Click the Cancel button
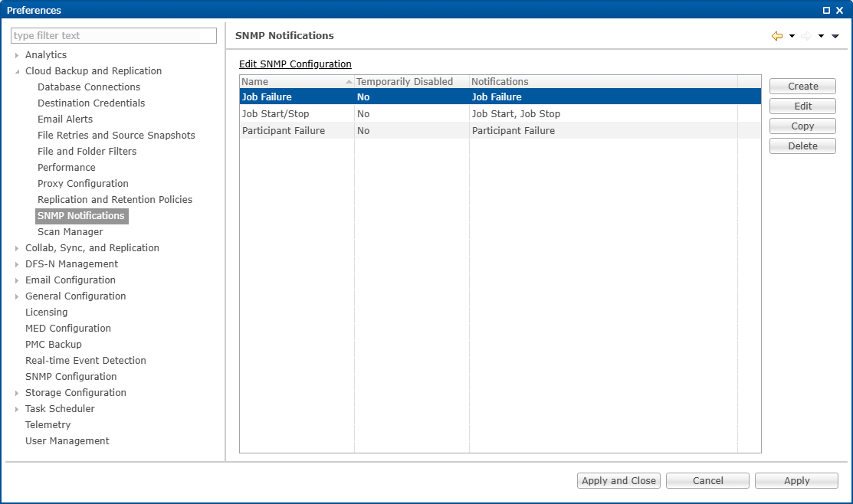 pos(707,480)
